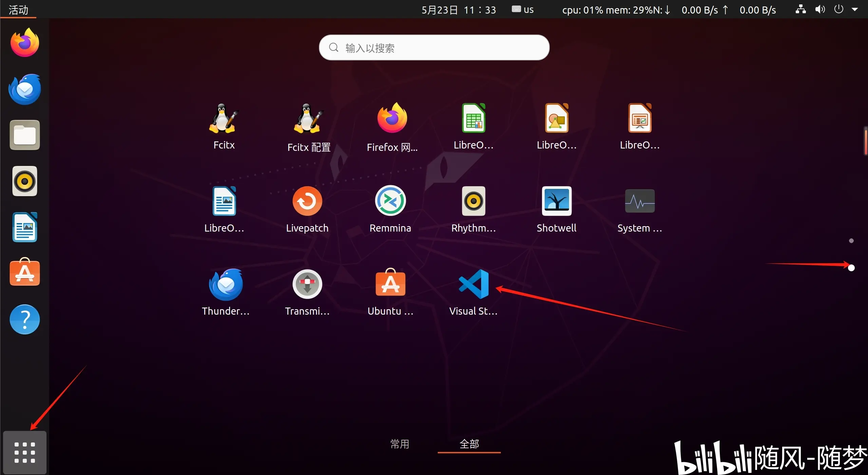Open LibreOffice Draw app
The height and width of the screenshot is (475, 868).
(556, 127)
